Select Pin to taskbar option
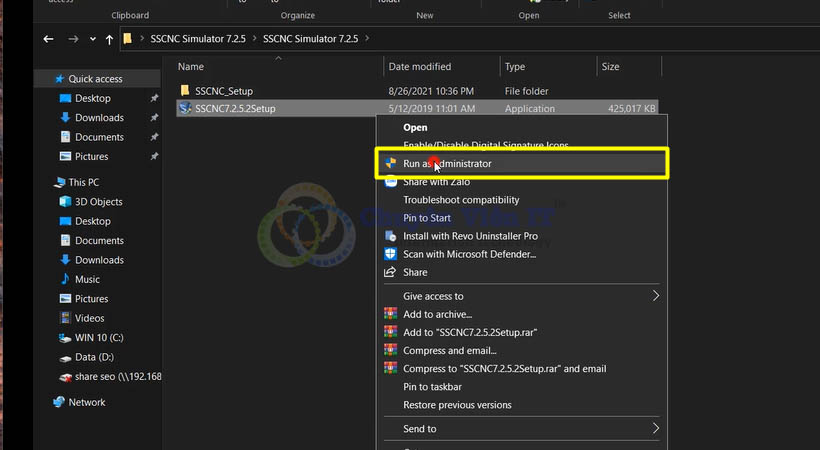Image resolution: width=820 pixels, height=450 pixels. pos(432,387)
